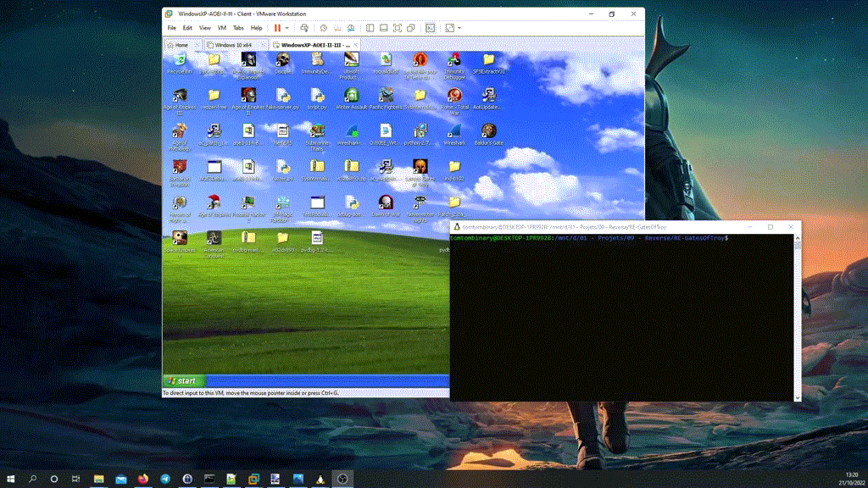Revert the VM to its snapshot

tap(337, 28)
